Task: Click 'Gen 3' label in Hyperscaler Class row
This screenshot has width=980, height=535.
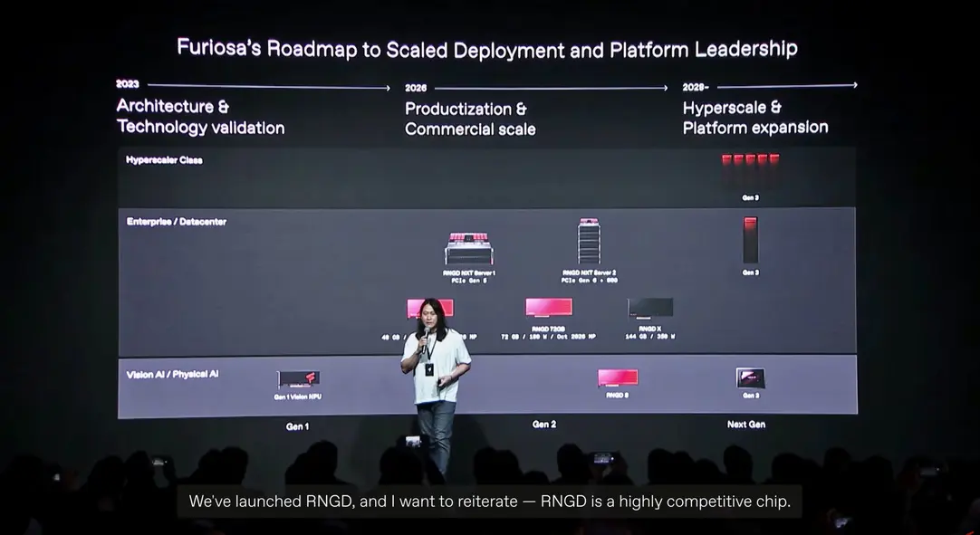Action: (750, 197)
